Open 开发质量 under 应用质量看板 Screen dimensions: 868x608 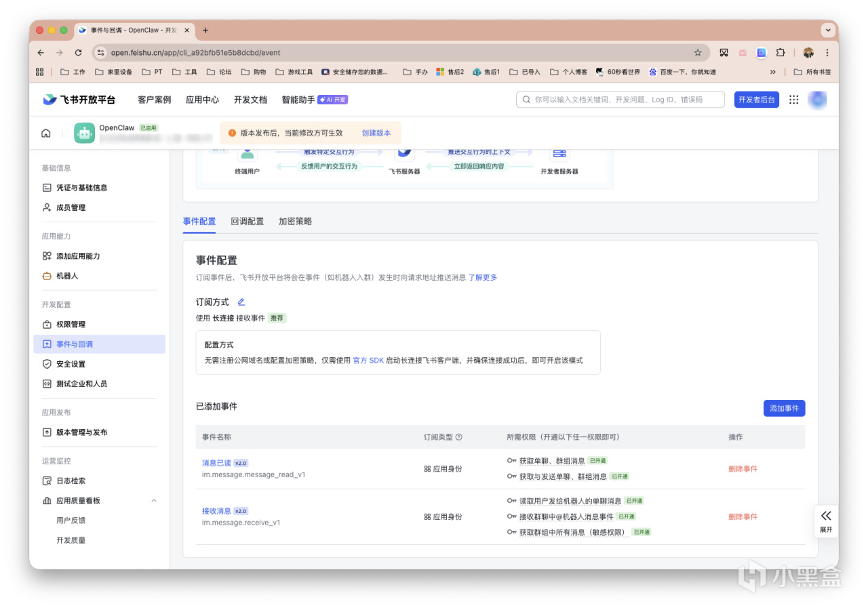coord(71,540)
